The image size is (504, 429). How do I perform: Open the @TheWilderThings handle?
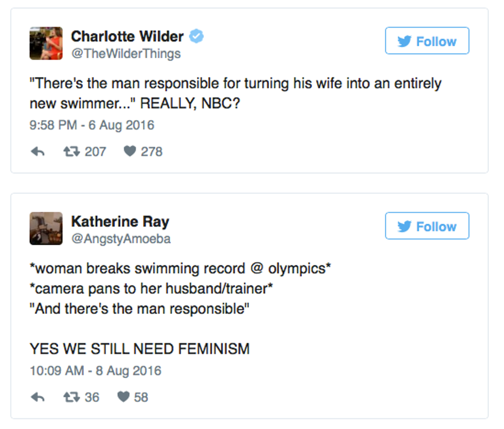[125, 53]
